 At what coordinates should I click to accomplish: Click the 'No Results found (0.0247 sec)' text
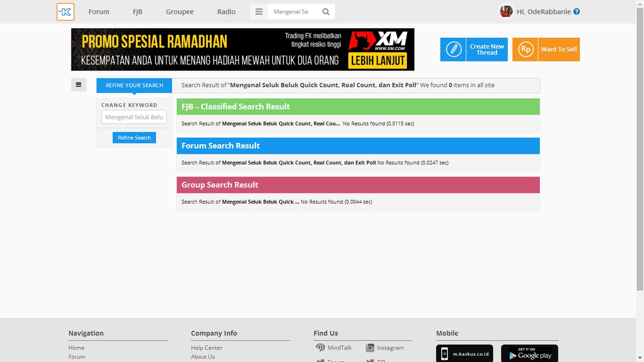pos(413,163)
